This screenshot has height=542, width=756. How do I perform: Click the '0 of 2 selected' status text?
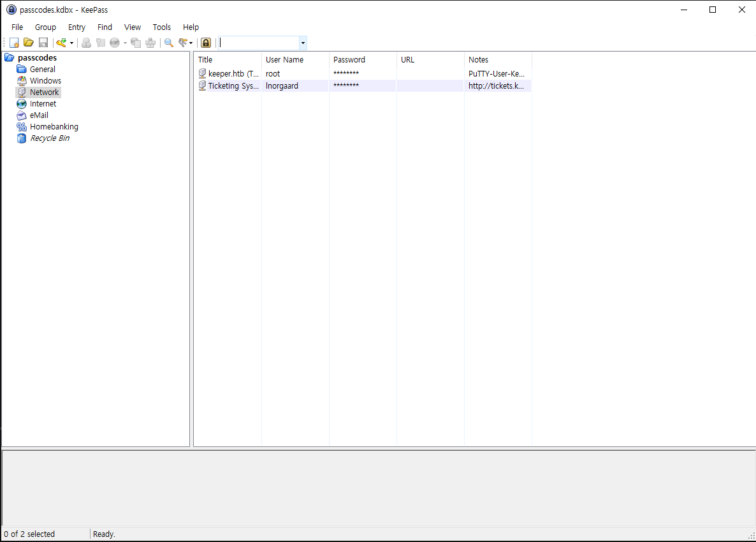pos(29,534)
